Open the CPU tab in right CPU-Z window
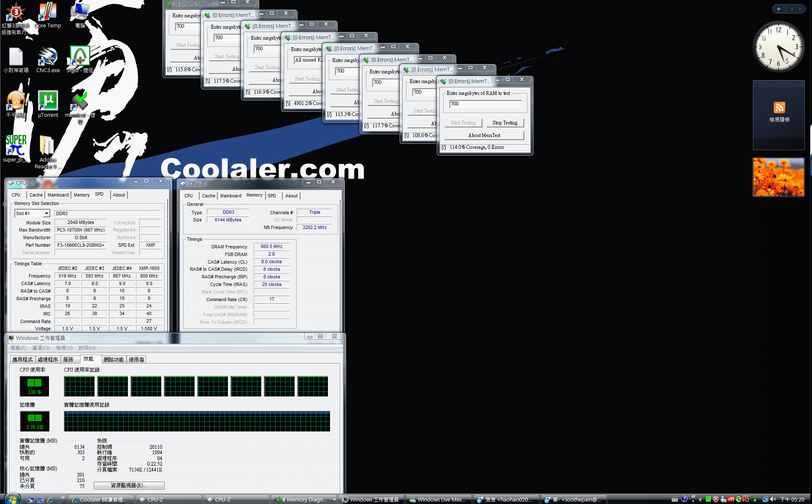The width and height of the screenshot is (812, 504). pyautogui.click(x=189, y=196)
